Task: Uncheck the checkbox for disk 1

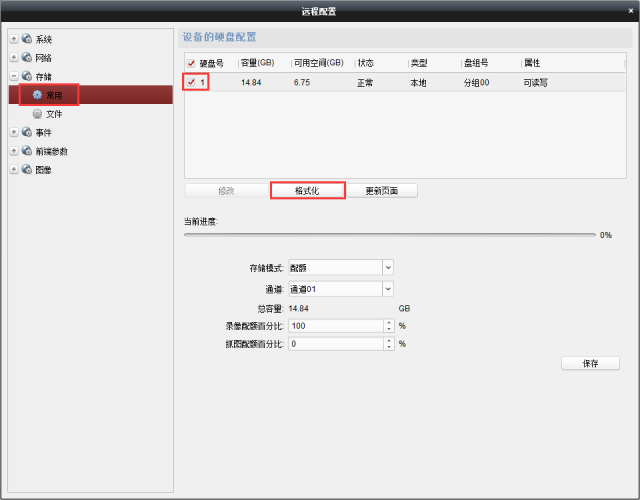Action: pos(191,82)
